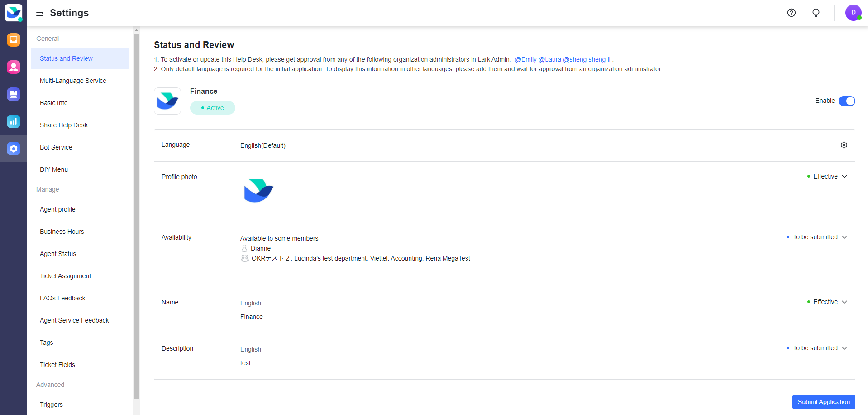The image size is (868, 415).
Task: Open the Language row gear settings icon
Action: 844,145
